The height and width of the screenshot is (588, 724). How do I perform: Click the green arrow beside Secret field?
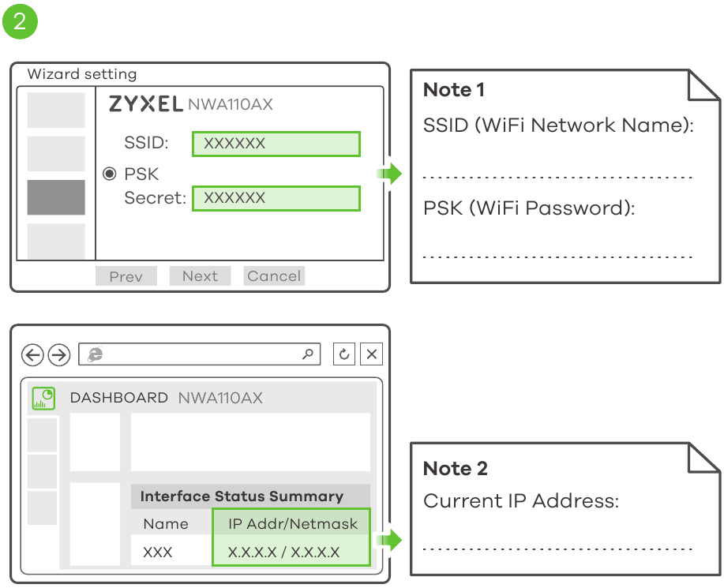389,174
